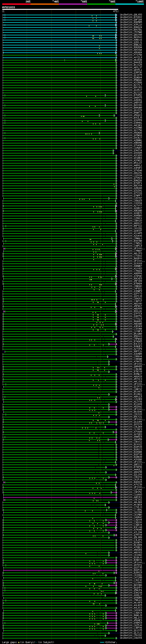The height and width of the screenshot is (644, 146).
Task: Click the cyan ~100% identity legend segment
Action: [130, 4]
